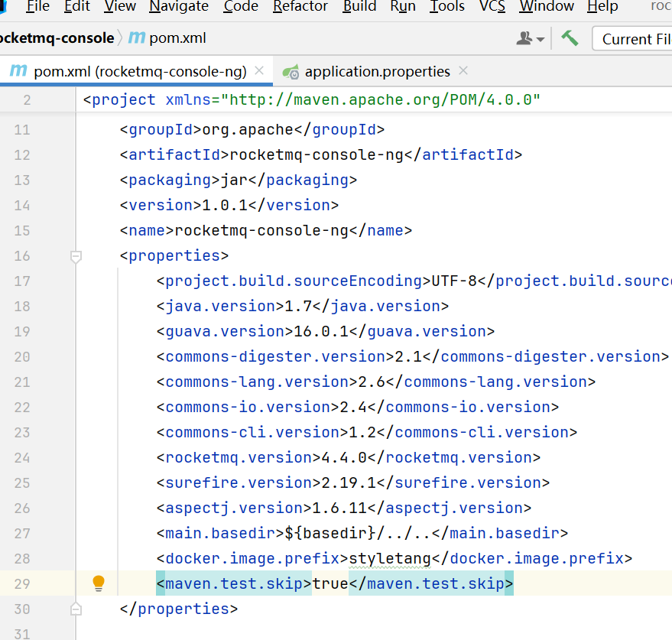This screenshot has width=672, height=640.
Task: Click the Build project hammer icon
Action: [x=570, y=38]
